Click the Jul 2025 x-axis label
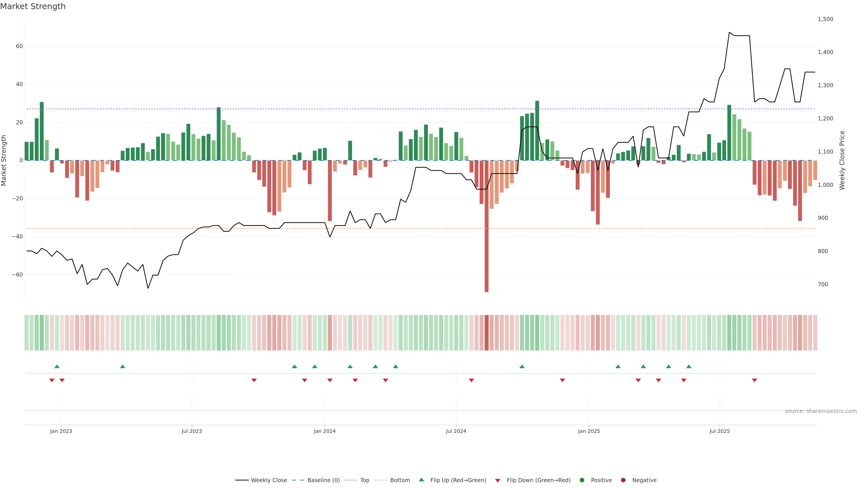 pyautogui.click(x=719, y=431)
